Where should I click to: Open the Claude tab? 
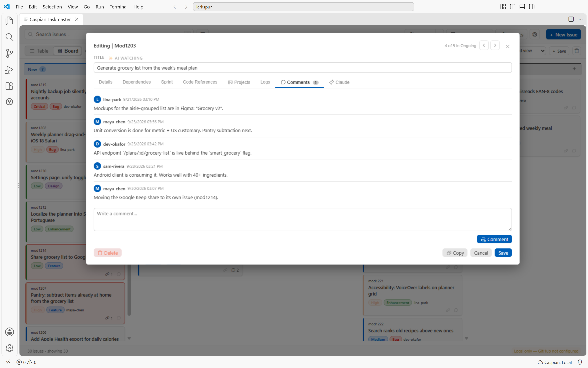click(339, 82)
